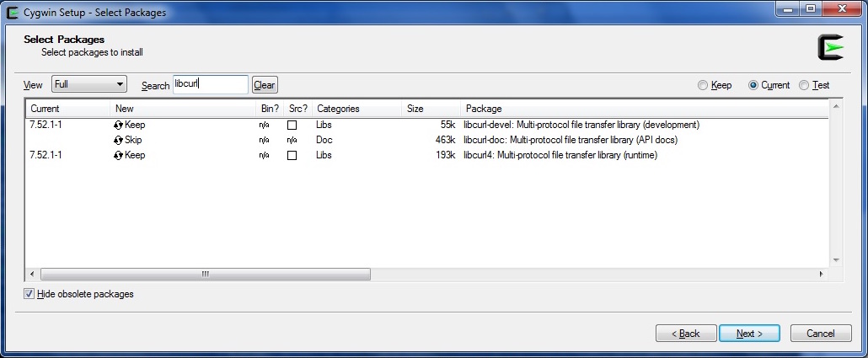Image resolution: width=868 pixels, height=358 pixels.
Task: Click the Bin n/a cell for libcurl-doc
Action: point(264,141)
